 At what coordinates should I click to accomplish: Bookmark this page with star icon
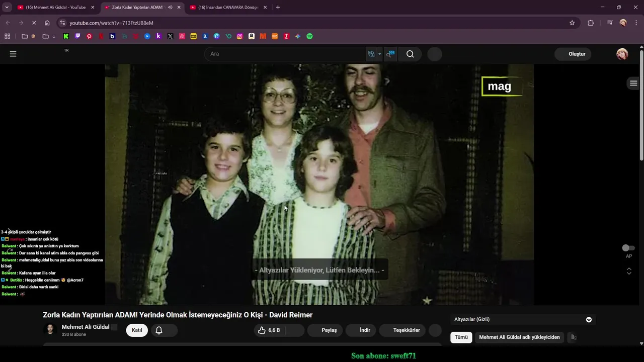[x=572, y=23]
